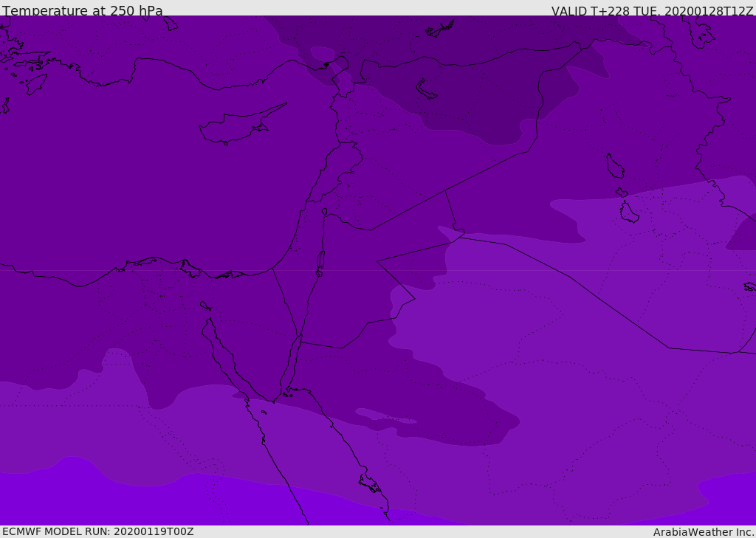756x538 pixels.
Task: Click the "Temperature at 250 hPa" title
Action: pos(83,11)
